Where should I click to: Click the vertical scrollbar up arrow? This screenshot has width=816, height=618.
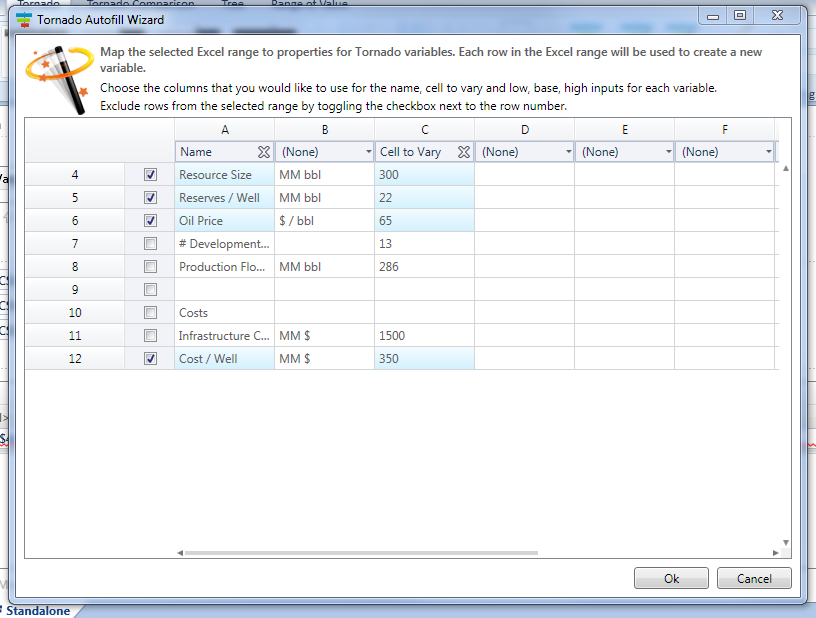point(785,168)
